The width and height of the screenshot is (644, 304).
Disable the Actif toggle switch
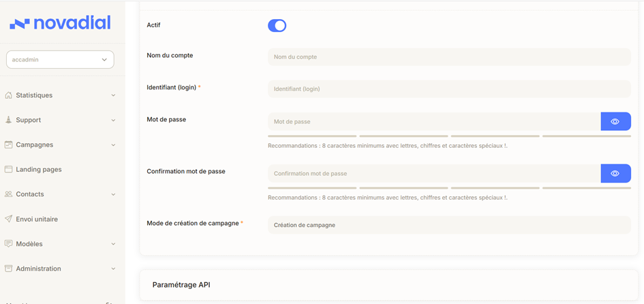pos(277,26)
